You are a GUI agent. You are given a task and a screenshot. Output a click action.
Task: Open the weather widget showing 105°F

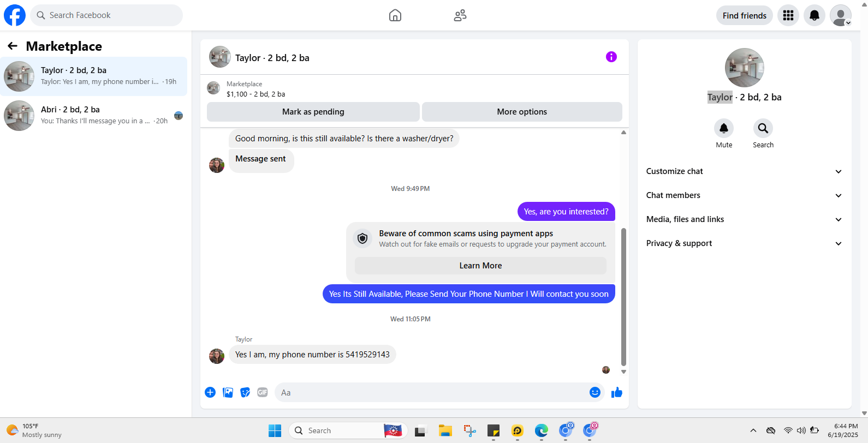(34, 430)
